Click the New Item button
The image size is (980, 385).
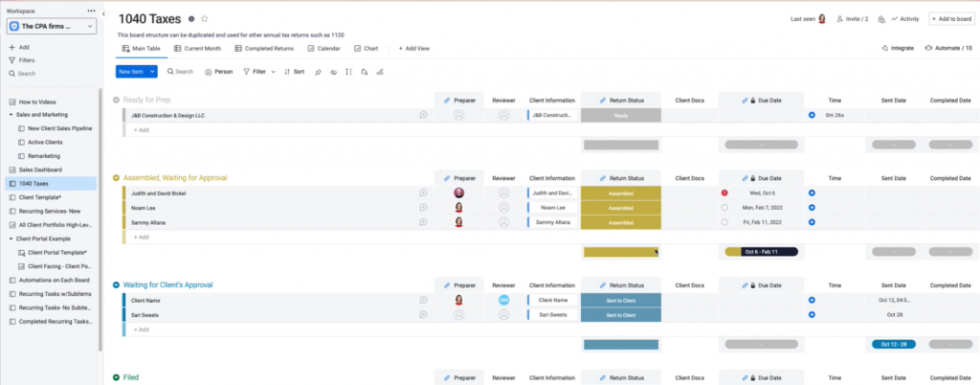131,72
